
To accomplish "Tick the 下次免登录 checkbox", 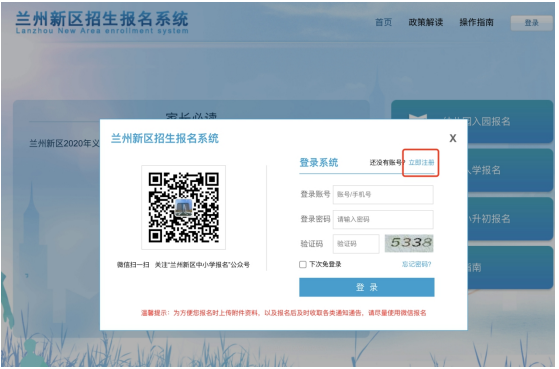I will tap(303, 265).
